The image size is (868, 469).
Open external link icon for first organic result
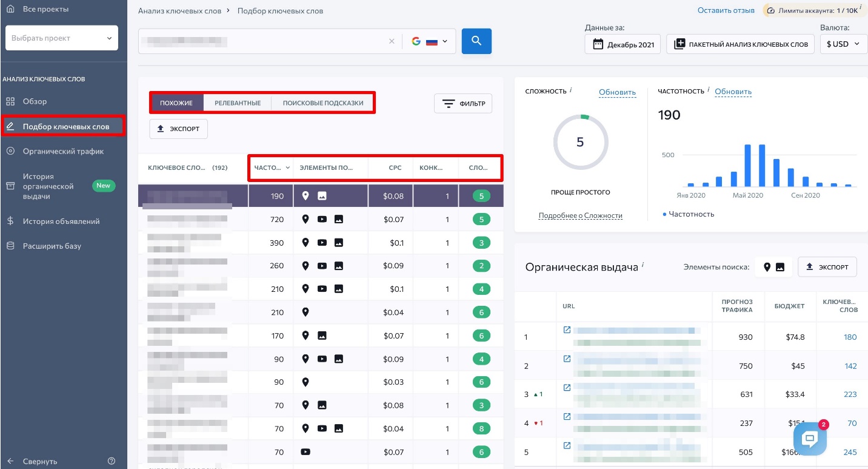[x=567, y=330]
